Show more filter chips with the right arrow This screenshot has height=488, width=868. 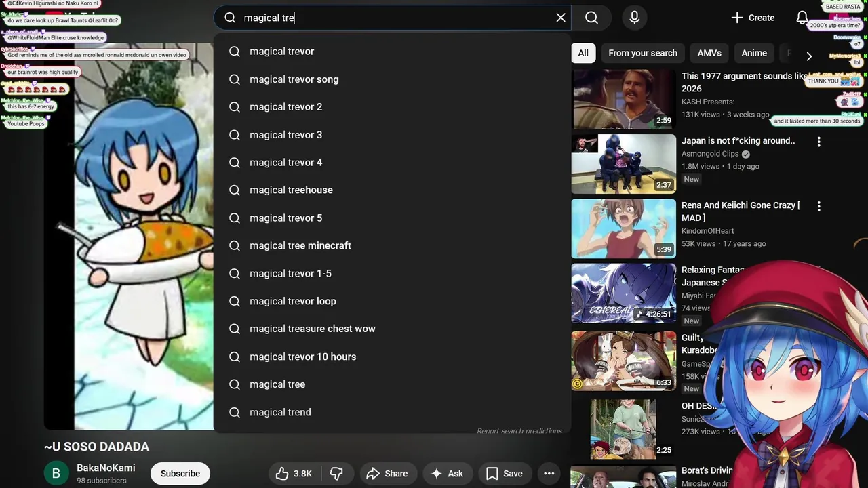(x=808, y=56)
